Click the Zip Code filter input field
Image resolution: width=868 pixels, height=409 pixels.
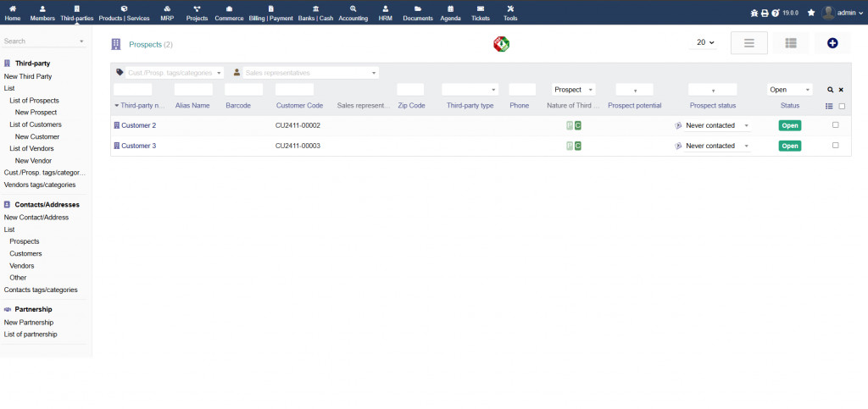410,90
